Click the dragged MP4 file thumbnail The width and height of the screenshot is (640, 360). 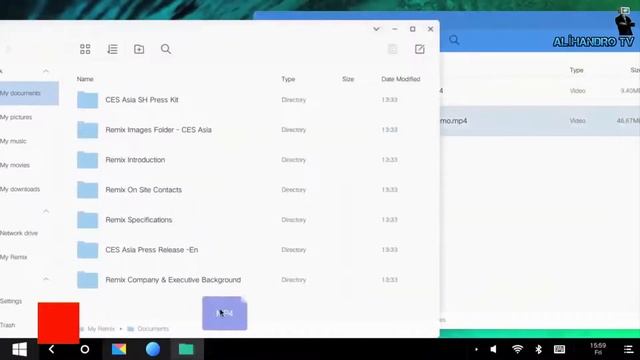pyautogui.click(x=224, y=313)
